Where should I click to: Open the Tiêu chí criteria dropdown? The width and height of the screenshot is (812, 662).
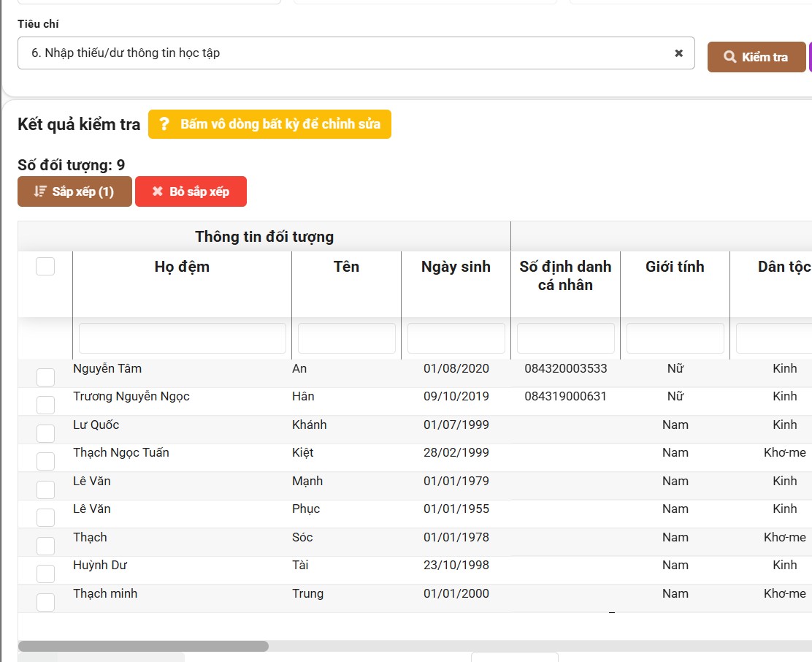(343, 53)
